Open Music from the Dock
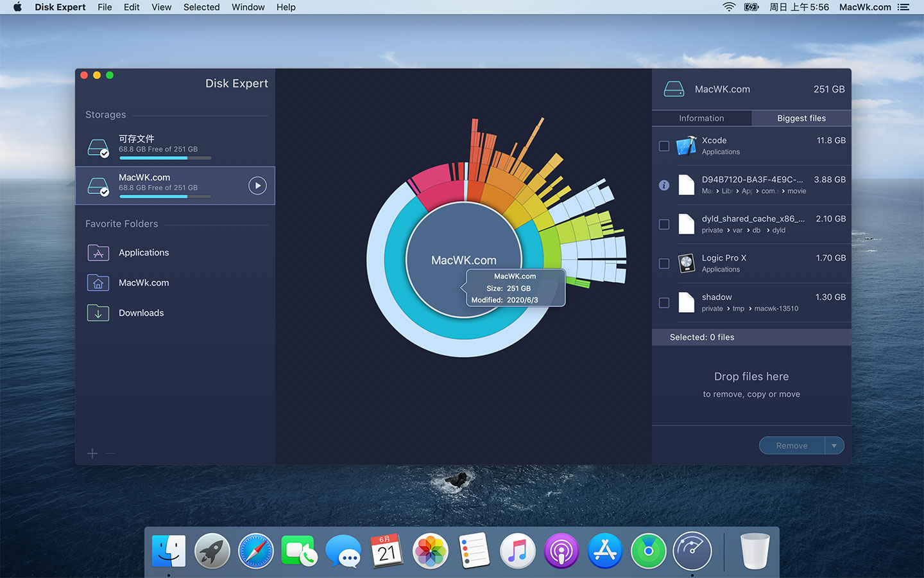The image size is (924, 578). pyautogui.click(x=518, y=550)
